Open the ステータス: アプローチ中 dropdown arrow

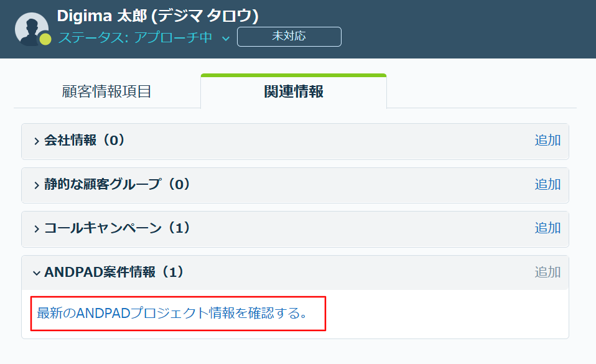coord(226,39)
